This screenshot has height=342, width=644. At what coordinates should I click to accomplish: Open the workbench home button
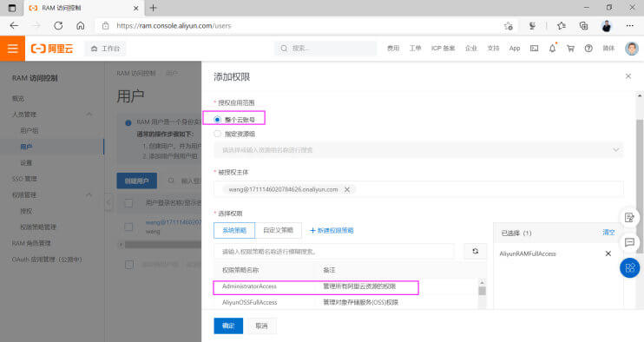[x=106, y=49]
